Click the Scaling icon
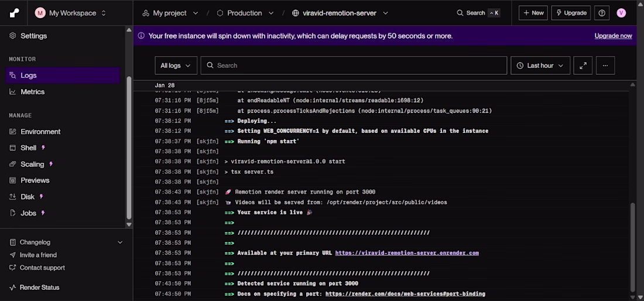Screen dimensions: 644x301 point(13,164)
